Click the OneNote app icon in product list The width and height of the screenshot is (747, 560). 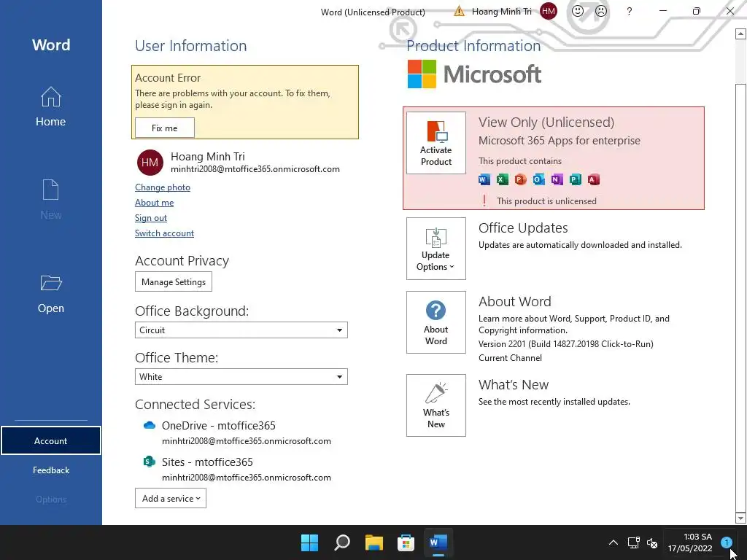click(557, 179)
